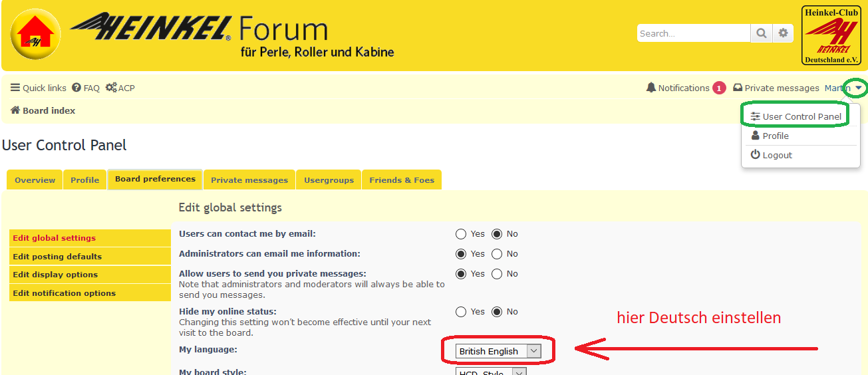The height and width of the screenshot is (375, 868).
Task: Go to the ACP link
Action: coord(120,88)
